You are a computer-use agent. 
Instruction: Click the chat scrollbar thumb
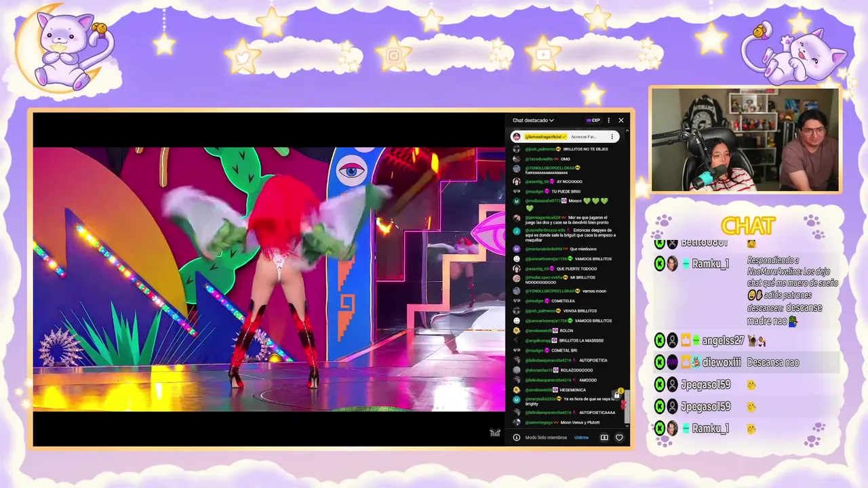coord(627,407)
